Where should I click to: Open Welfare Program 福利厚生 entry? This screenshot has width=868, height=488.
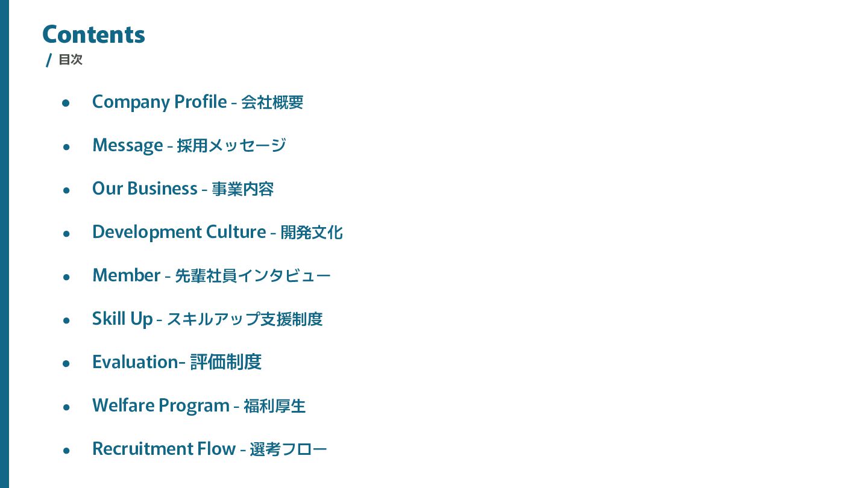(199, 405)
